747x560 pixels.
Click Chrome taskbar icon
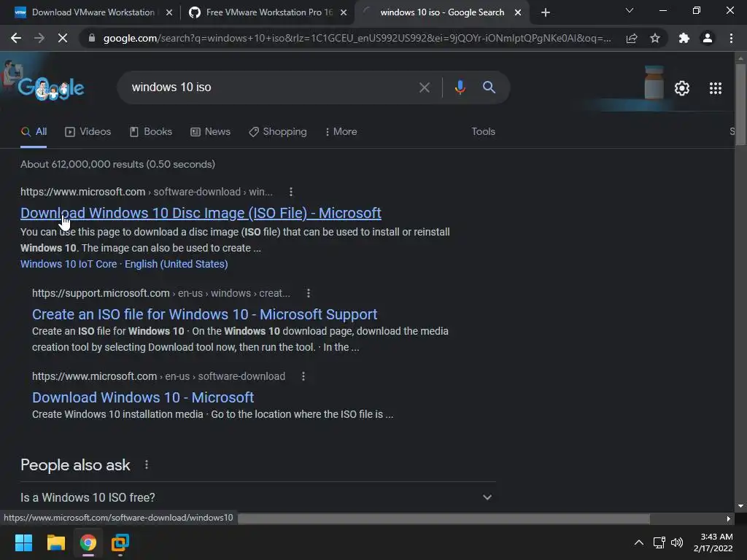tap(88, 542)
